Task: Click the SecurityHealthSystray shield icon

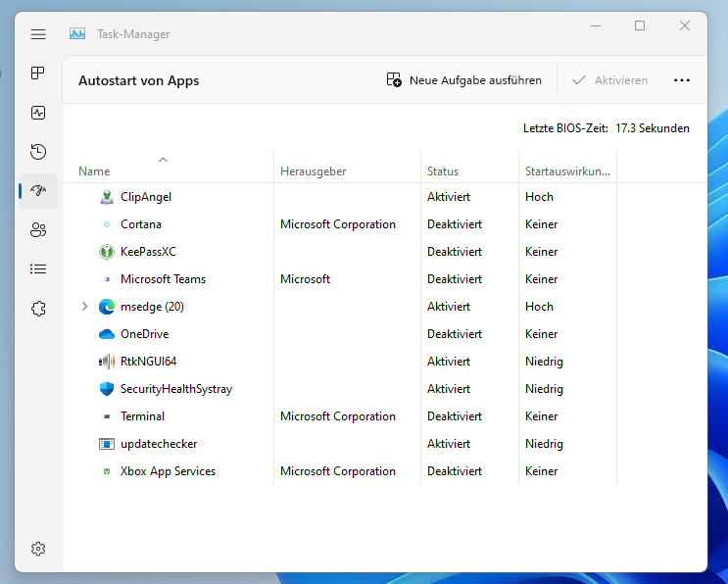Action: click(x=107, y=389)
